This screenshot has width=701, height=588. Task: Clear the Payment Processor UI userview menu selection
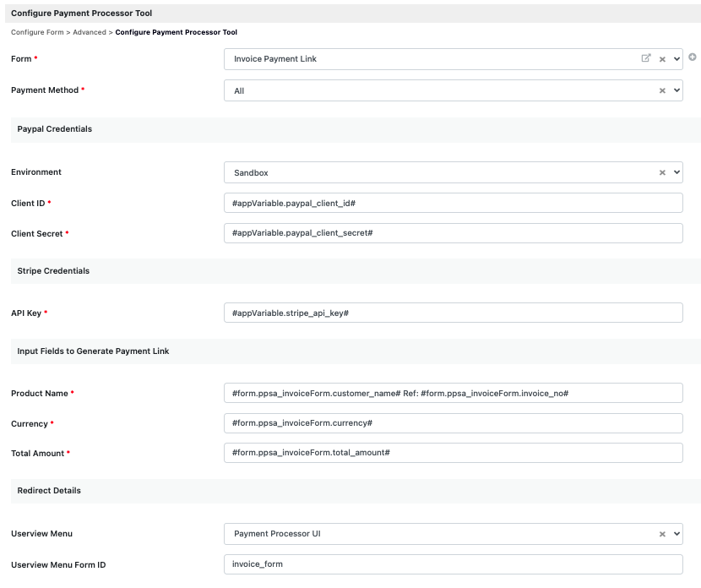click(x=662, y=534)
